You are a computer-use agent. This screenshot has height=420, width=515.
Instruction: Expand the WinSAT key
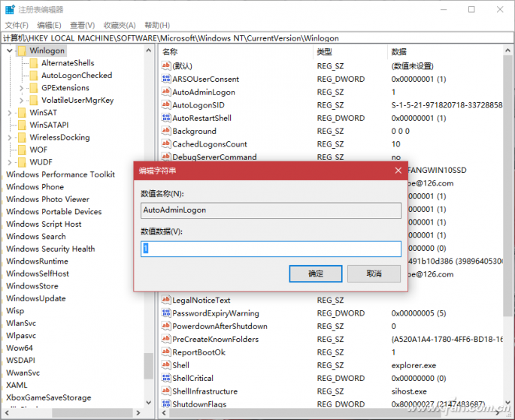coord(10,113)
